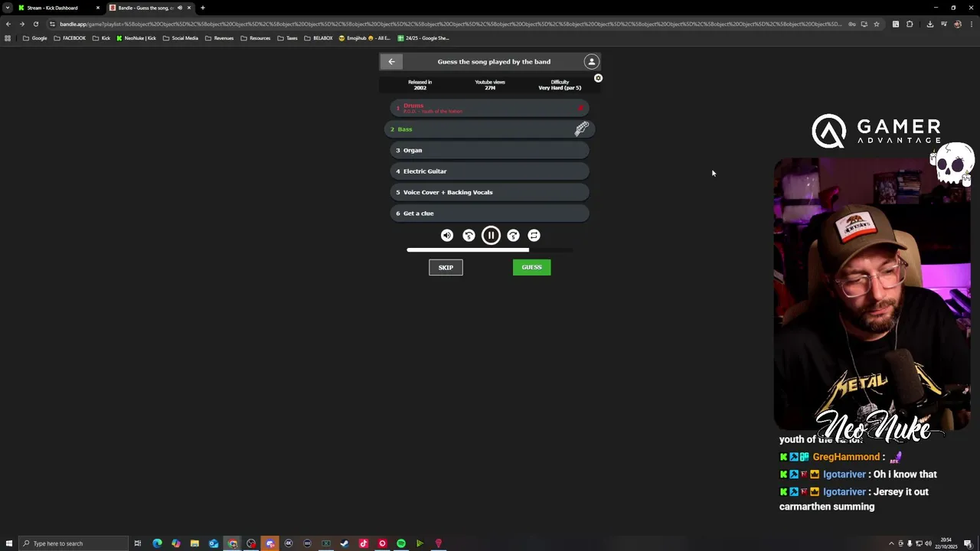Toggle the loop repeat icon
The image size is (980, 551).
point(534,236)
